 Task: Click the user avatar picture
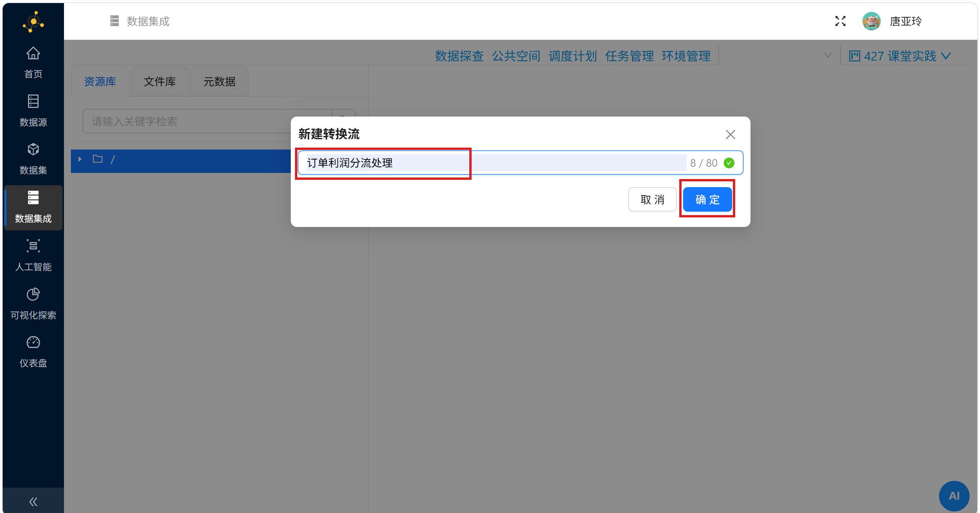pos(871,21)
